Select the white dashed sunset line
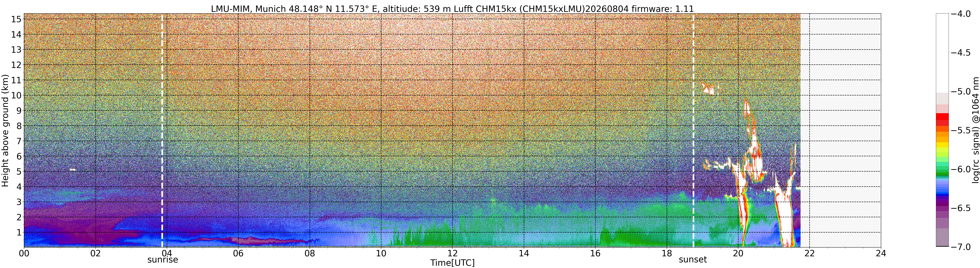This screenshot has width=980, height=268. tap(693, 131)
